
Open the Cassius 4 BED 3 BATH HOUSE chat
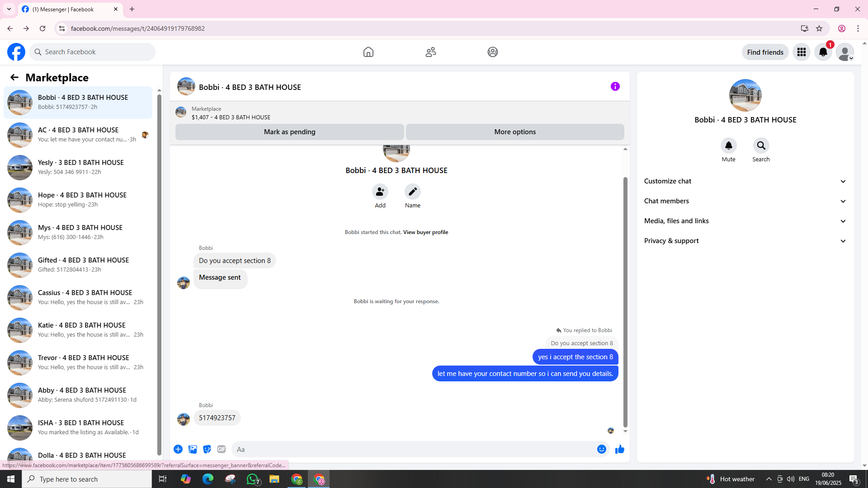78,297
